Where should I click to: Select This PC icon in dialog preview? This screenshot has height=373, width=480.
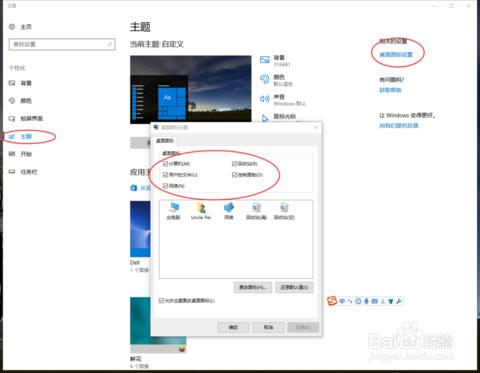pyautogui.click(x=173, y=207)
